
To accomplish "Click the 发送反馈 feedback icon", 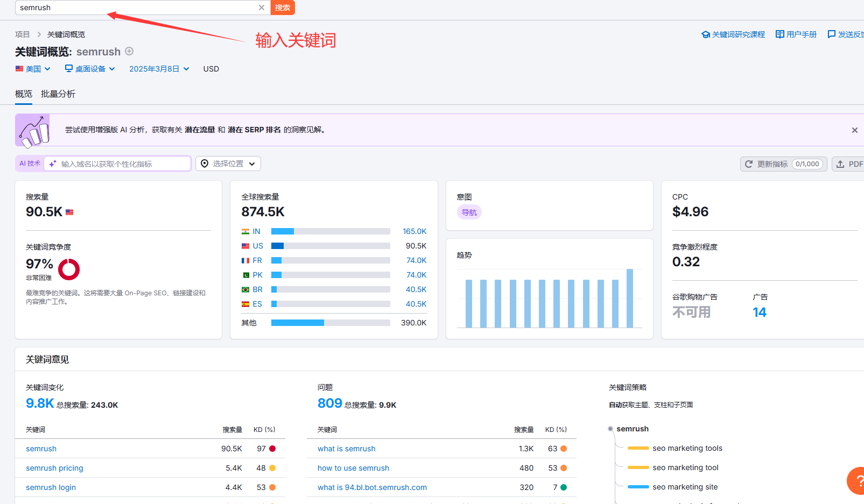I will coord(832,34).
